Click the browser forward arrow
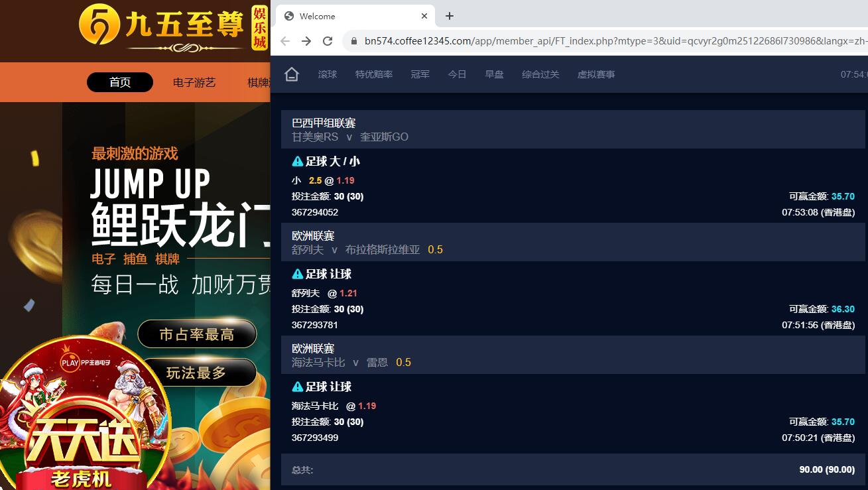The width and height of the screenshot is (868, 490). pyautogui.click(x=306, y=41)
